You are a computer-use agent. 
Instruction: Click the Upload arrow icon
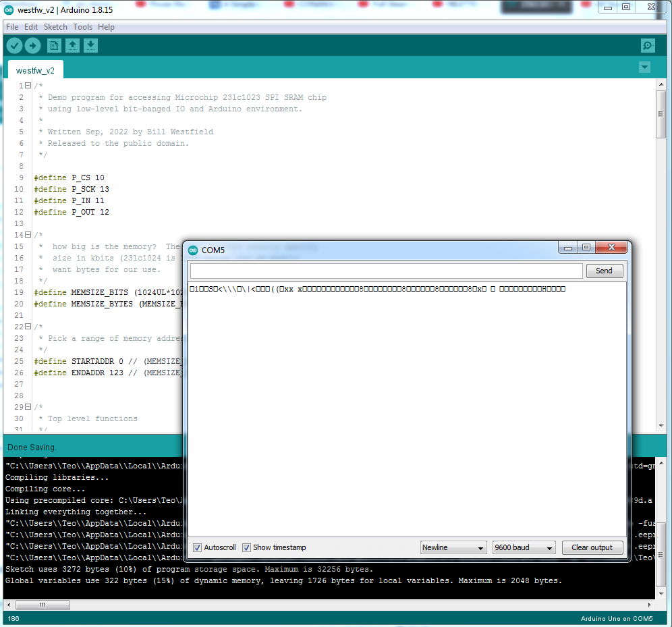32,45
